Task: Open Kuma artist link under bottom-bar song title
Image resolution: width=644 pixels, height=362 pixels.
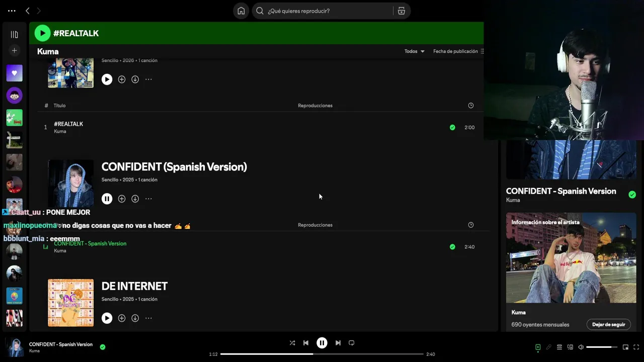Action: [34, 351]
